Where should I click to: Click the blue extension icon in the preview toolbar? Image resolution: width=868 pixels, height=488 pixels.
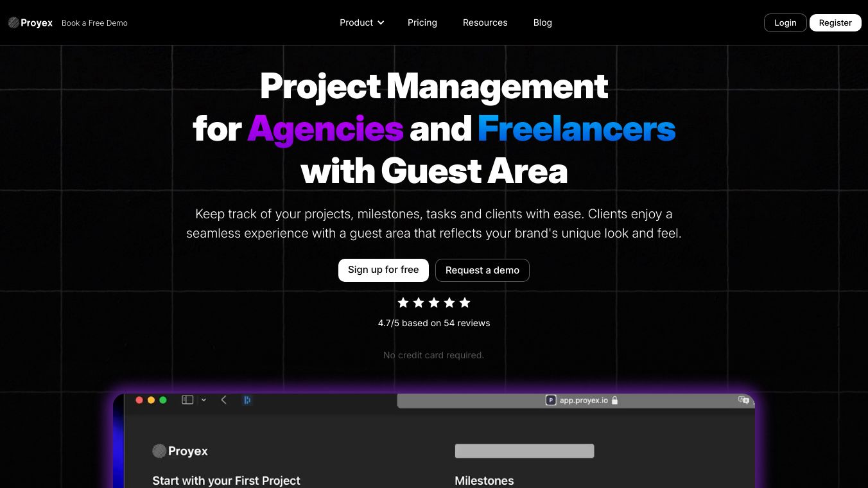click(x=247, y=400)
